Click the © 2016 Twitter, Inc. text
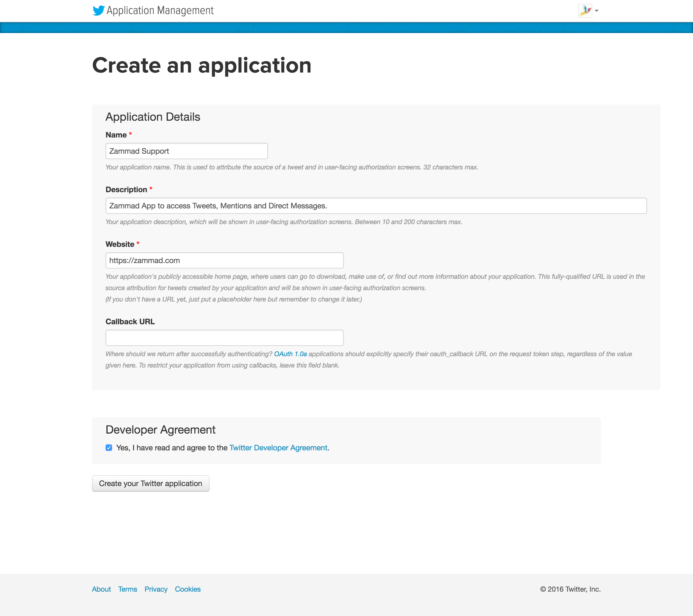The height and width of the screenshot is (616, 693). [570, 589]
